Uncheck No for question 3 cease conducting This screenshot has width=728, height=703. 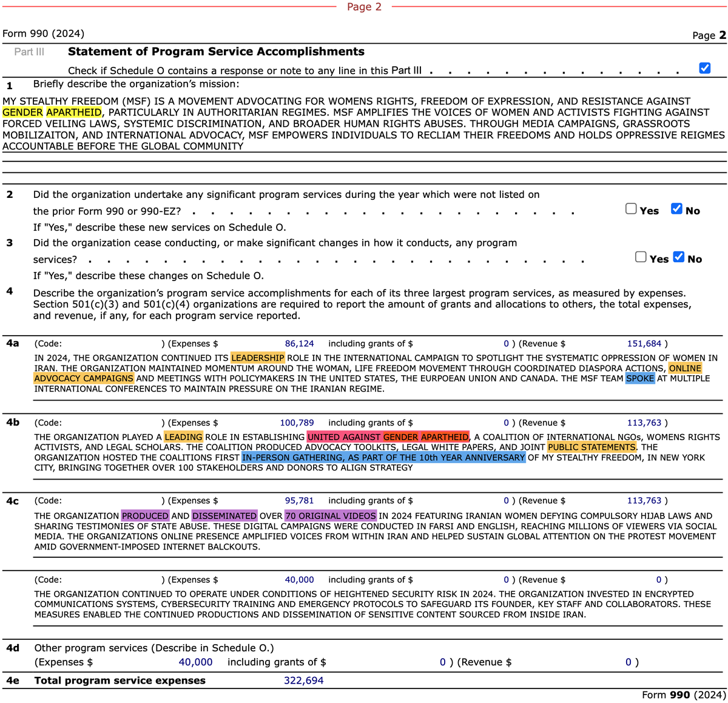[679, 257]
